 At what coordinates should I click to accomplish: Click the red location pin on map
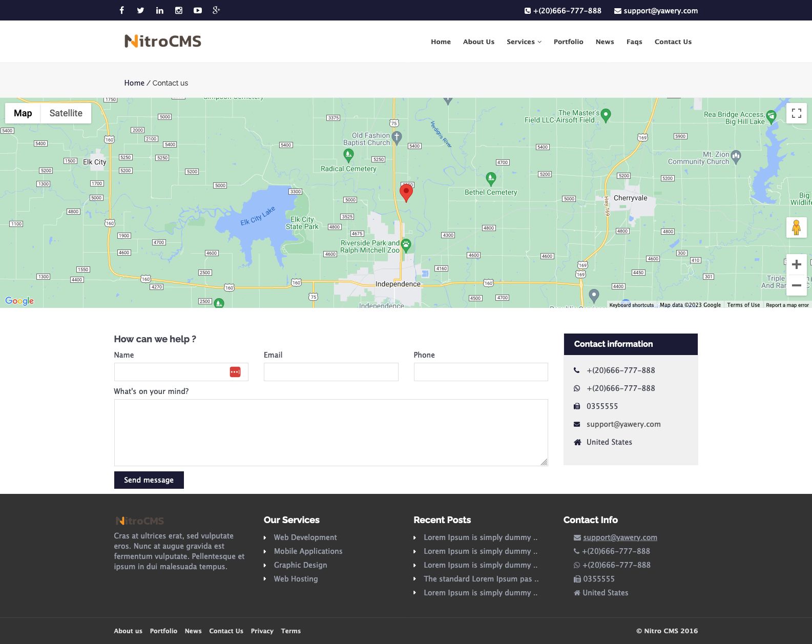[406, 193]
